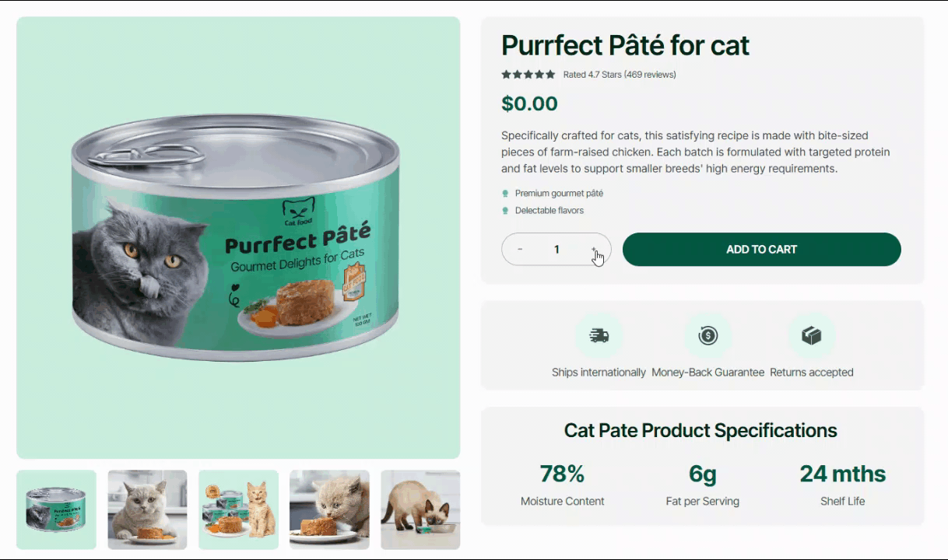This screenshot has width=948, height=560.
Task: Click the Returns accepted box icon
Action: point(811,336)
